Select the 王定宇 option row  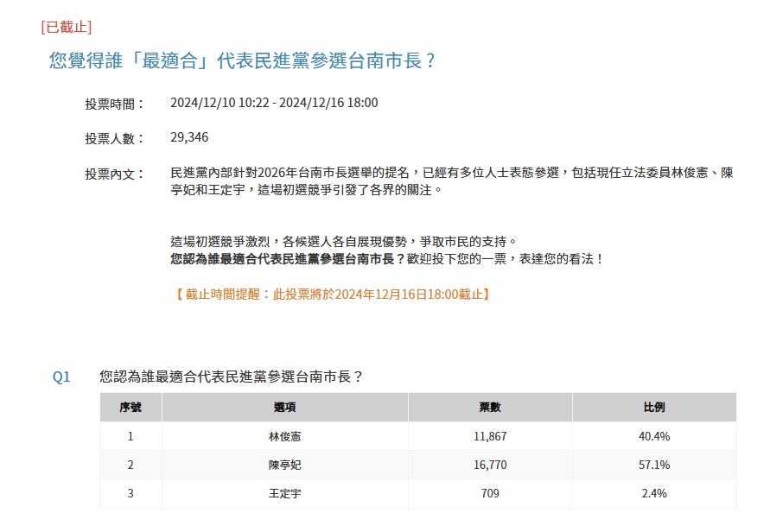418,493
